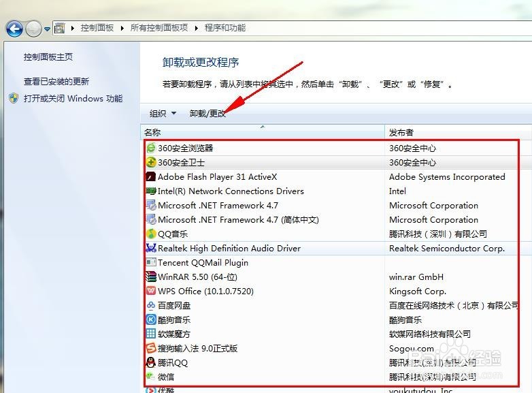Select Microsoft .NET Framework 4.7 entry
The width and height of the screenshot is (532, 393).
coord(218,205)
